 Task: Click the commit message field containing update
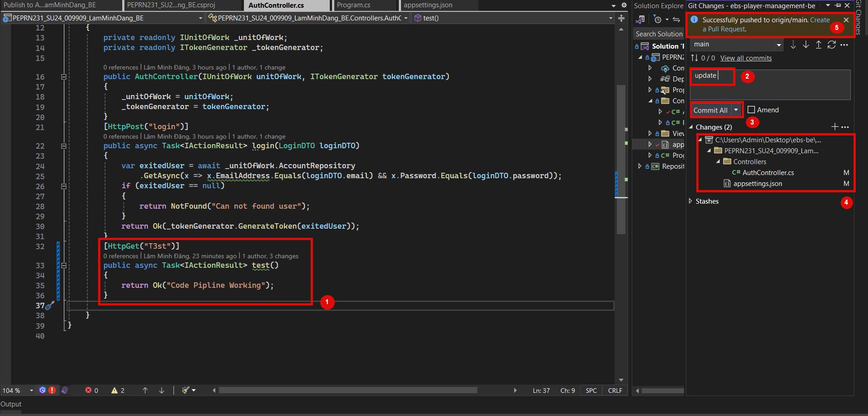tap(770, 85)
